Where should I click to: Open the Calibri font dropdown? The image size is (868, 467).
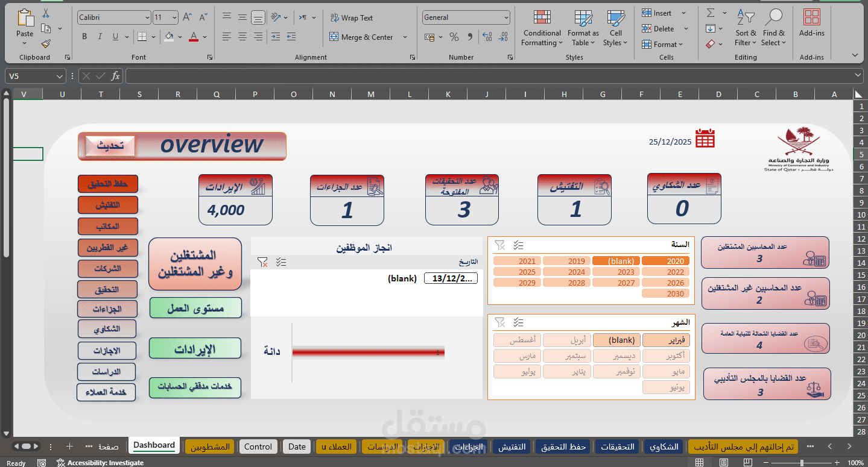click(149, 16)
